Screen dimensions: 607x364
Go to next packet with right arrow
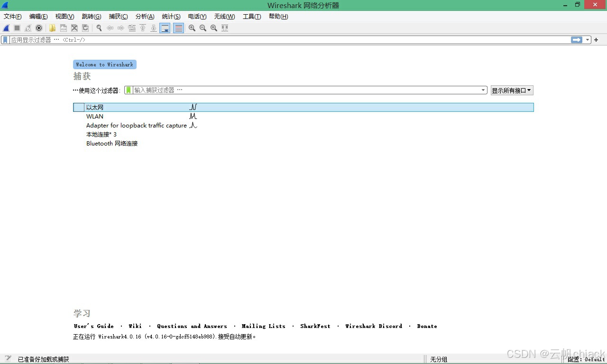click(121, 28)
